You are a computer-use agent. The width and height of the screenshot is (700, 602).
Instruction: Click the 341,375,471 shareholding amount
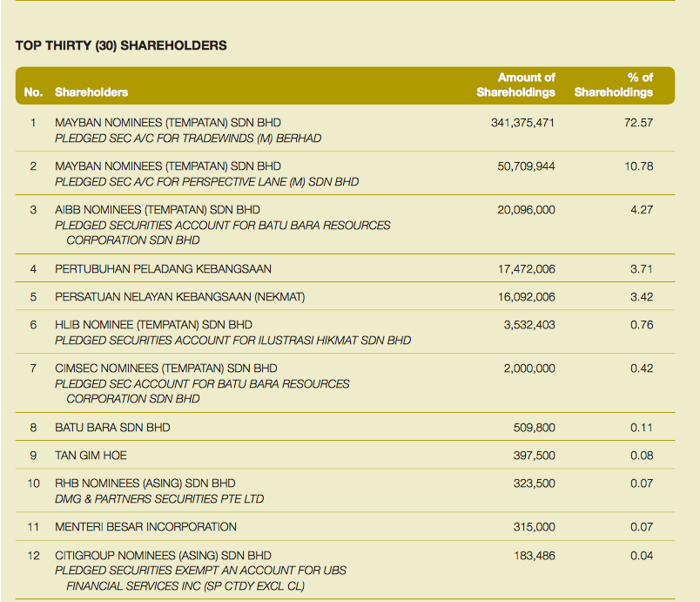(x=522, y=123)
